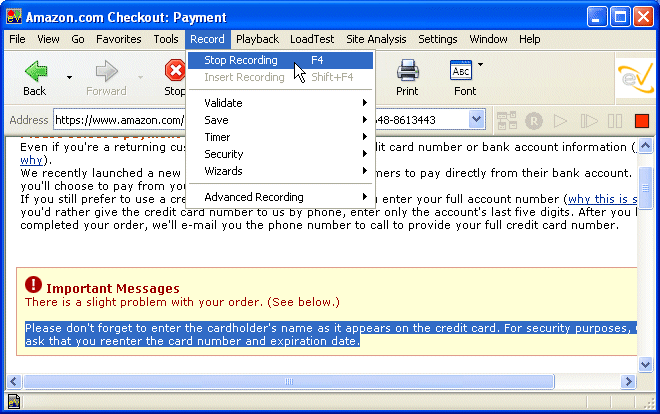Close the Amazon.com Checkout window
Screen dimensions: 660x414
coord(644,17)
